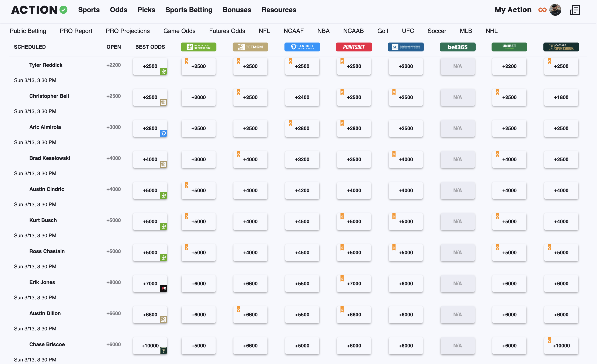
Task: Select the PRO Projections tab
Action: [128, 31]
